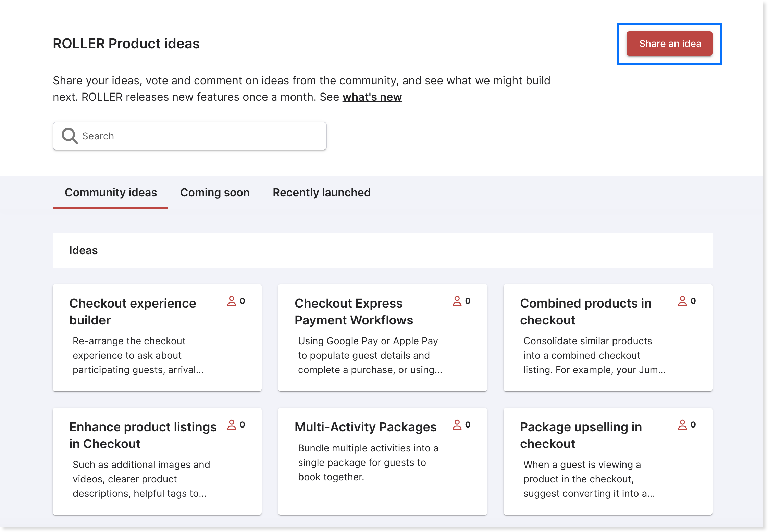Click 'Consolidate similar products' description text
This screenshot has width=768, height=532.
click(x=594, y=355)
